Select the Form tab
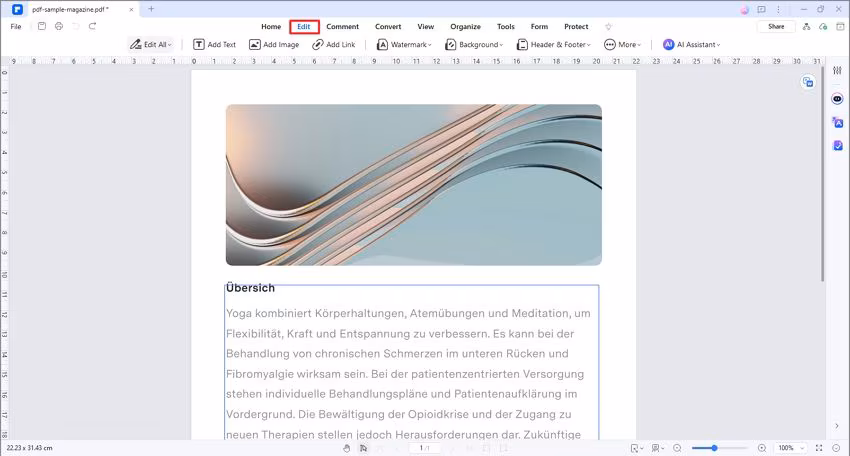This screenshot has height=456, width=850. tap(539, 27)
